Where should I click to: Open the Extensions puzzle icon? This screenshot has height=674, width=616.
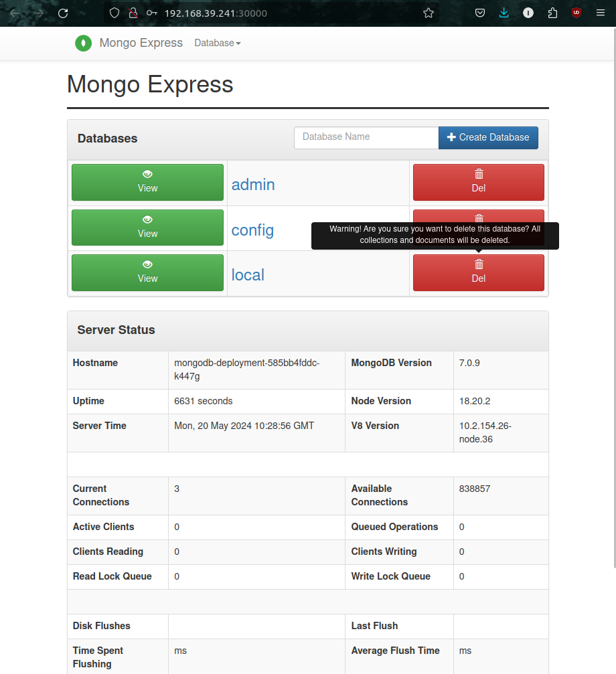coord(552,13)
